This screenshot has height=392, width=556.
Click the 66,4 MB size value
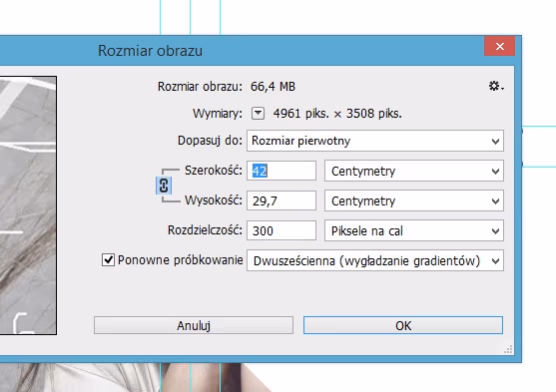(273, 87)
